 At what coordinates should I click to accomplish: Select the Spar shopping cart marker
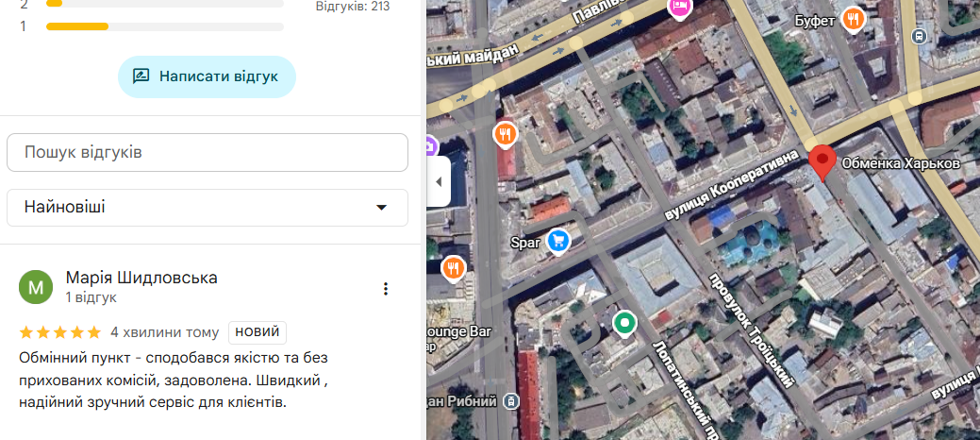pyautogui.click(x=558, y=241)
